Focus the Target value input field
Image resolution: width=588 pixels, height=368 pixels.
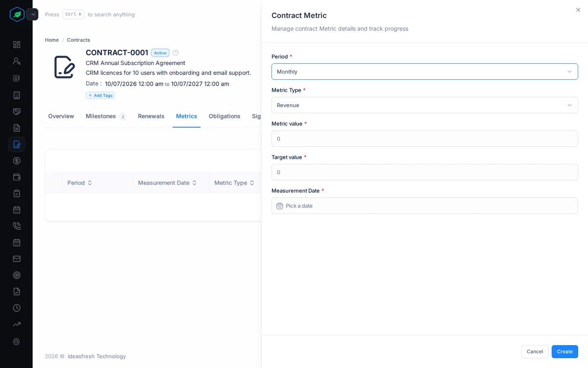click(x=425, y=172)
